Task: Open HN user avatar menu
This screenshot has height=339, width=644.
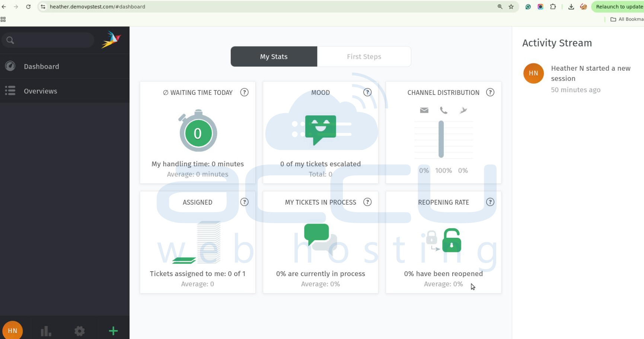Action: click(x=13, y=330)
